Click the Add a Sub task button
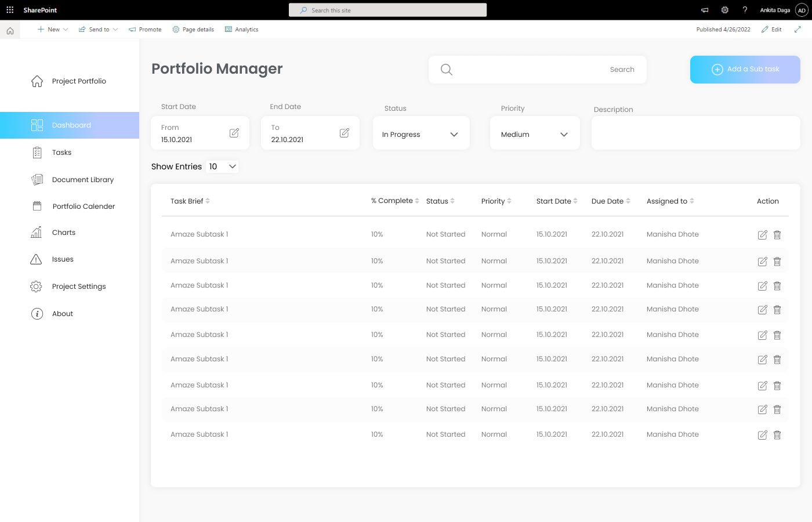The image size is (812, 522). [745, 70]
